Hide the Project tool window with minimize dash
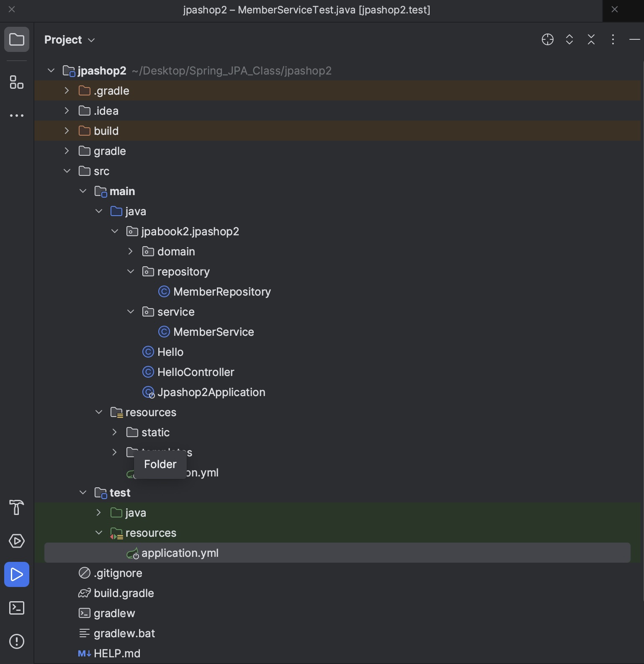 tap(634, 40)
